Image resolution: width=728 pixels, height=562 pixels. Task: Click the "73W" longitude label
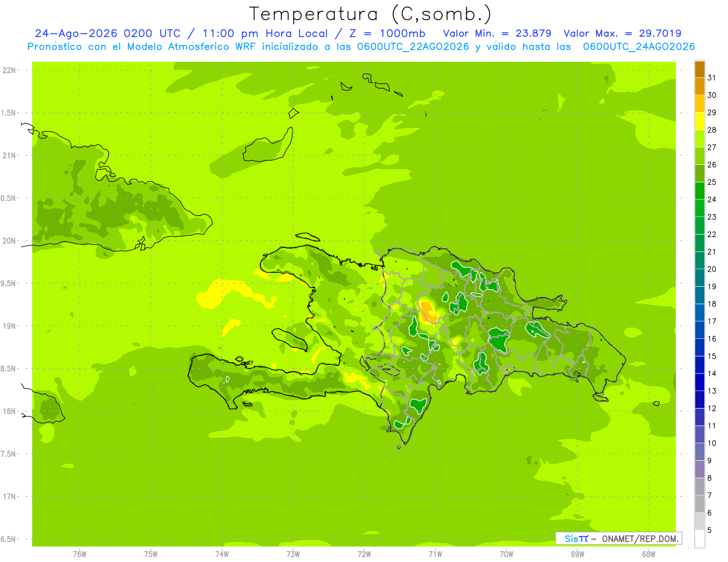coord(293,554)
